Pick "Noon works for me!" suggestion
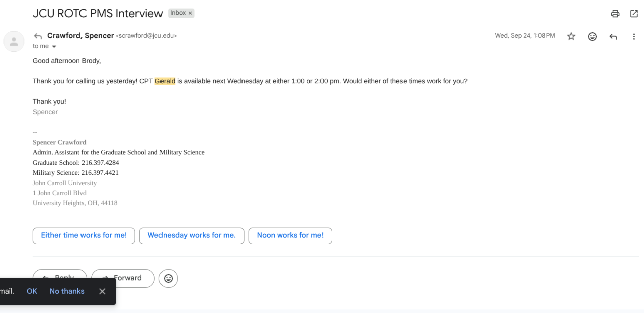 click(x=290, y=235)
